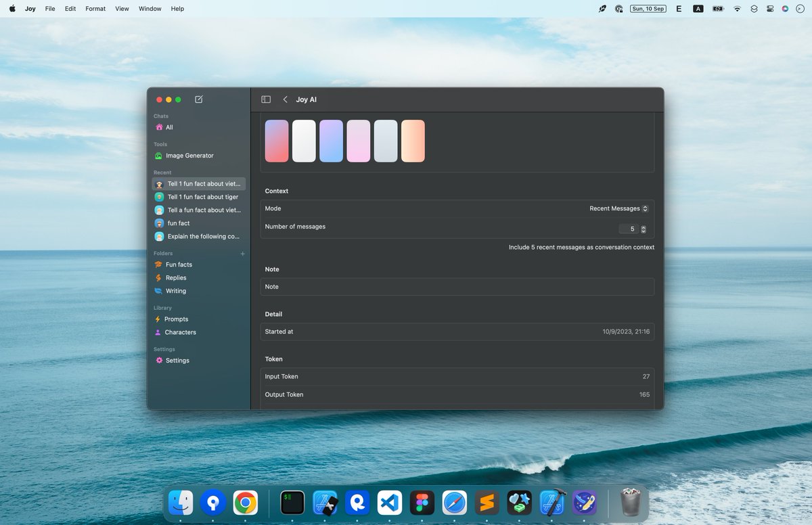Open the Writing folder
The image size is (812, 525).
199,291
